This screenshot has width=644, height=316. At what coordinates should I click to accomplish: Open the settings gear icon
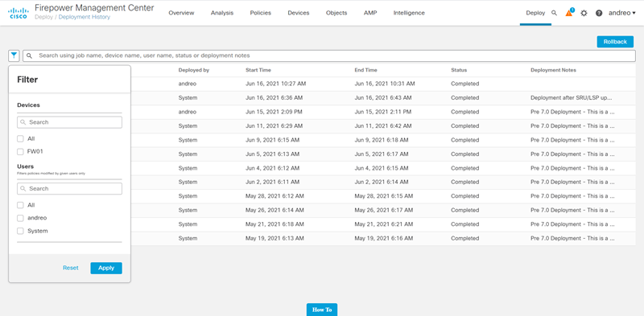584,13
